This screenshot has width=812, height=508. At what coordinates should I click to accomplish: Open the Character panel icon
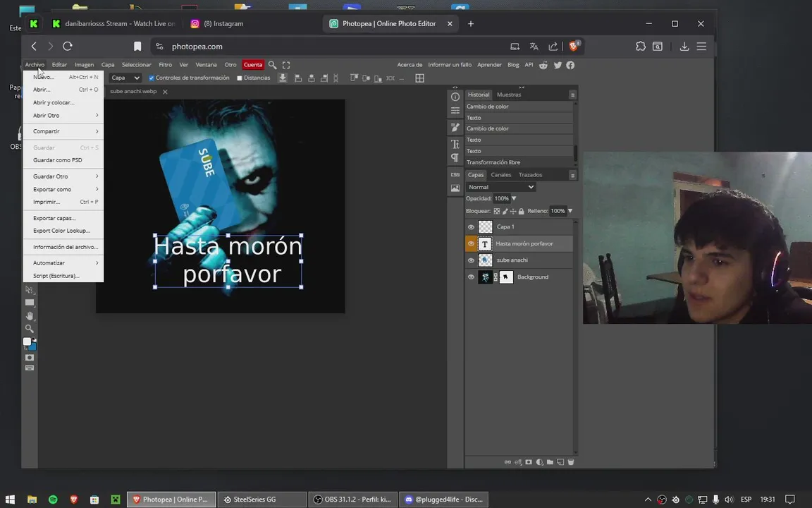455,144
